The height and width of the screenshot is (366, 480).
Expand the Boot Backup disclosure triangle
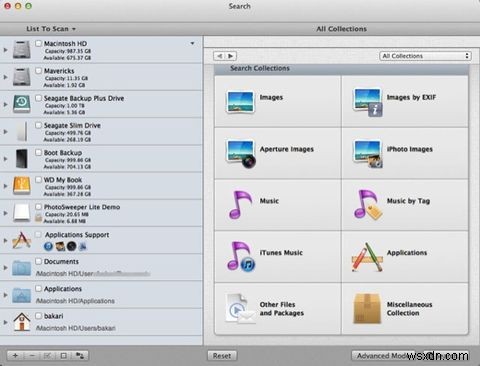click(x=5, y=159)
